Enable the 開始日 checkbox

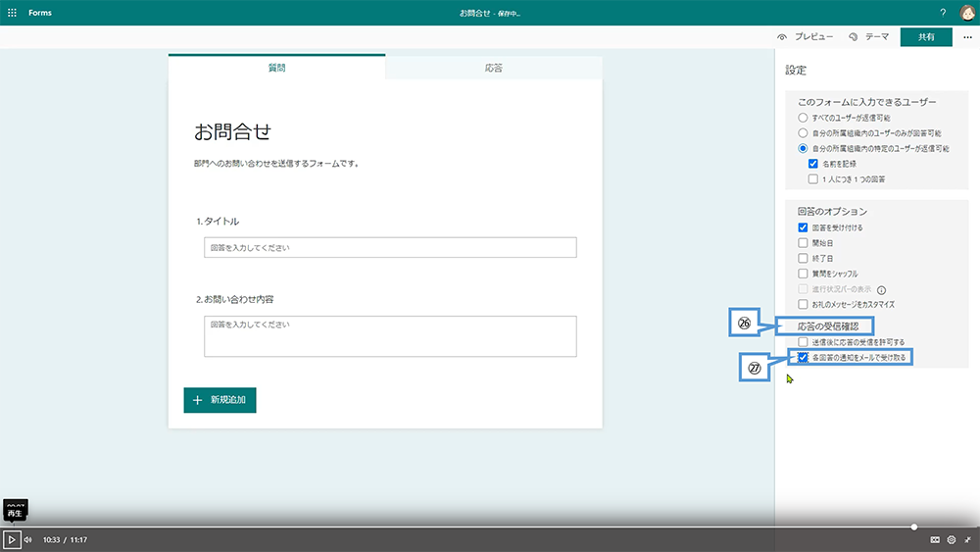click(804, 243)
